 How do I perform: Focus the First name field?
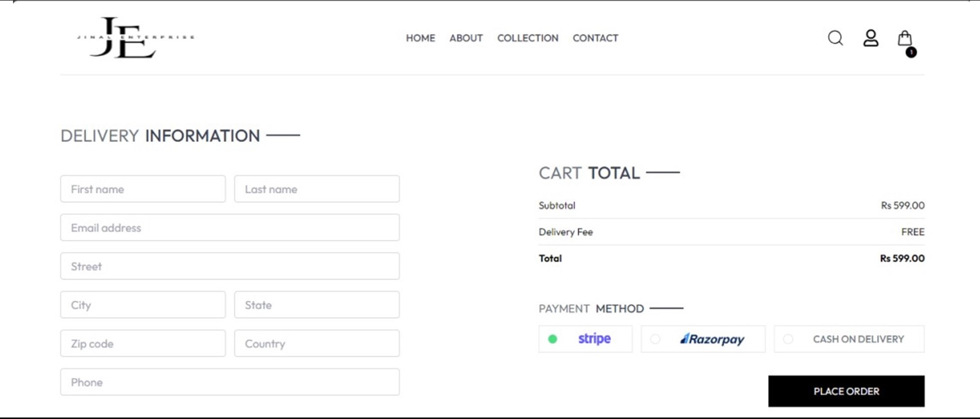(x=143, y=189)
